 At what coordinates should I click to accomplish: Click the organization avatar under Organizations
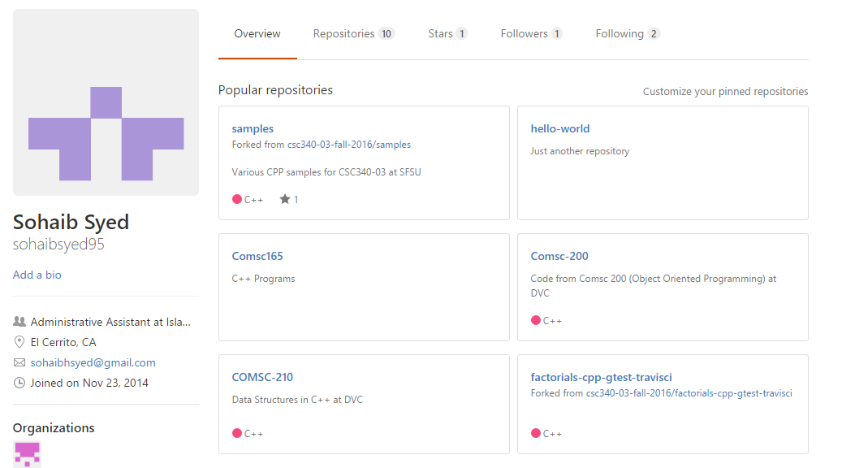click(x=27, y=454)
